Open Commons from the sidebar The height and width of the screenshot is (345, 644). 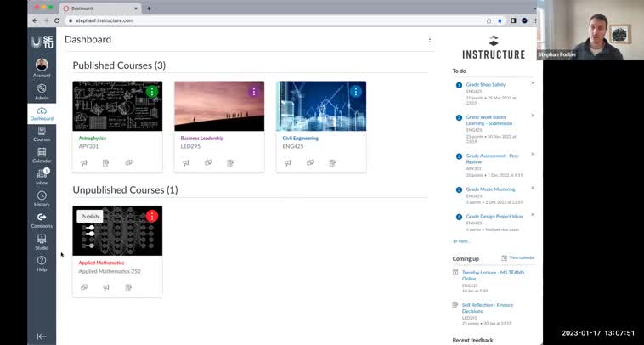click(42, 221)
